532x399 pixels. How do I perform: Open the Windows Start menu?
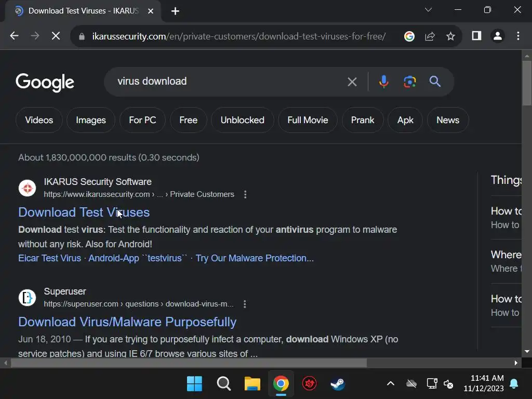(194, 384)
